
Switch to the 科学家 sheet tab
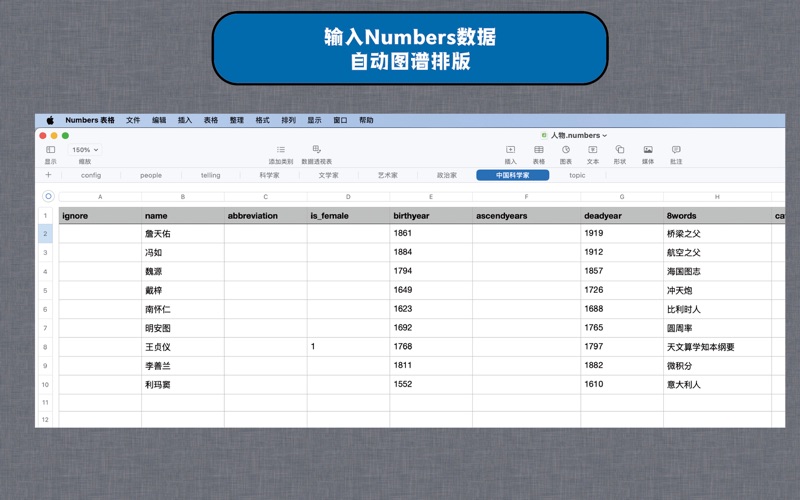pyautogui.click(x=269, y=175)
